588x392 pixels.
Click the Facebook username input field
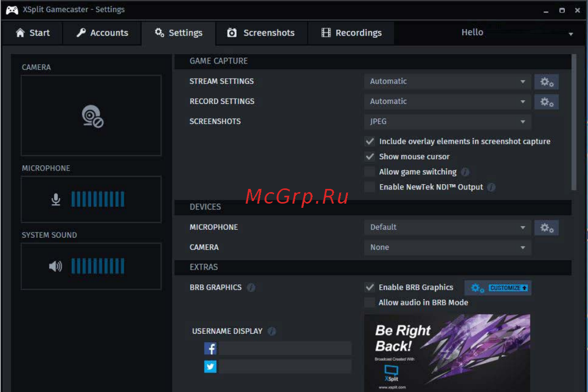click(285, 348)
